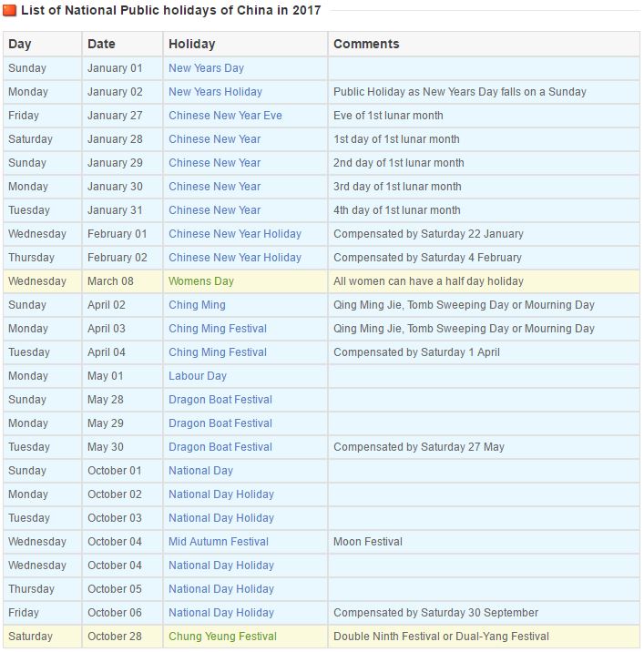Follow the Chinese New Year Eve link

pos(225,116)
